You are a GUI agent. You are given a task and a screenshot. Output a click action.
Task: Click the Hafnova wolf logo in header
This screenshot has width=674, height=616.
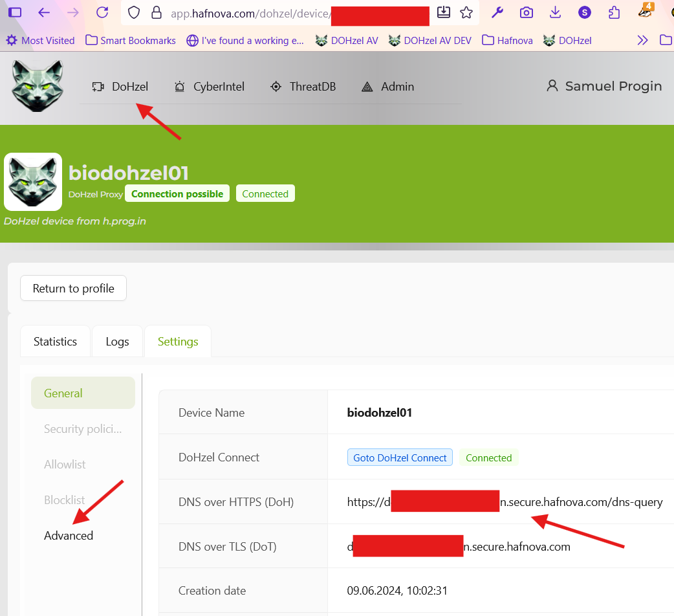click(x=38, y=85)
